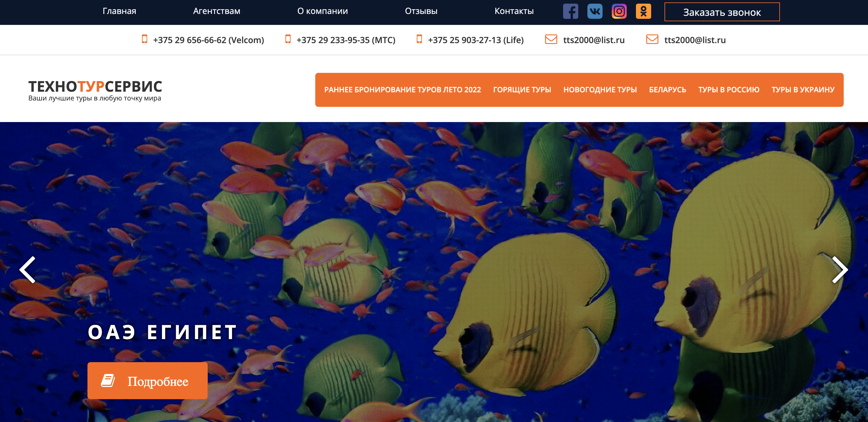Screen dimensions: 868x422
Task: Open Туры в Россию section
Action: [x=729, y=90]
